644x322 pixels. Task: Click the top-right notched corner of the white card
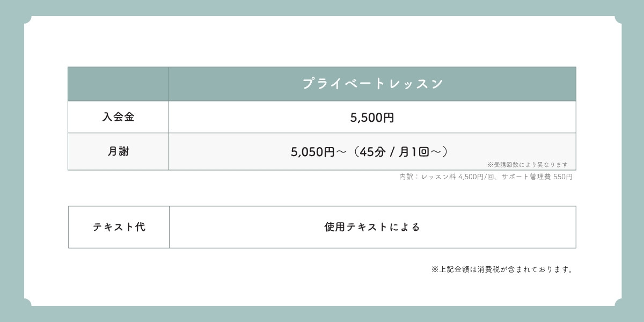tap(616, 20)
